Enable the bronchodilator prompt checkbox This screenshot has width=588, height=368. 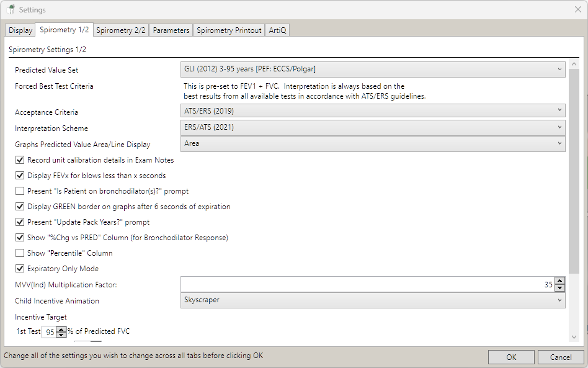tap(20, 191)
